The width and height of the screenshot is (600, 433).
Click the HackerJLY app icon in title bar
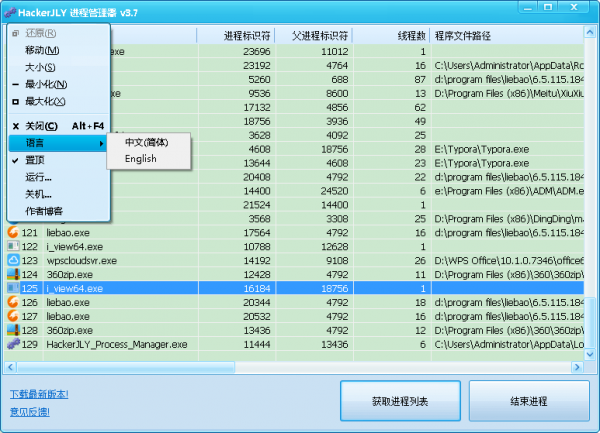pyautogui.click(x=10, y=12)
